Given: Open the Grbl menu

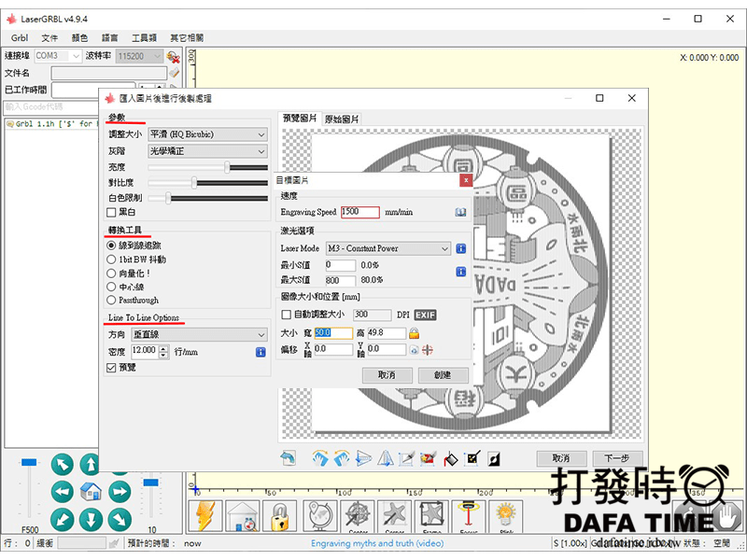Looking at the screenshot, I should tap(20, 38).
